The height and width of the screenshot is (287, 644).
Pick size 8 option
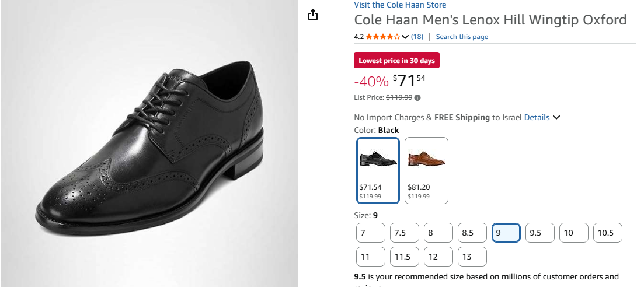(x=438, y=233)
